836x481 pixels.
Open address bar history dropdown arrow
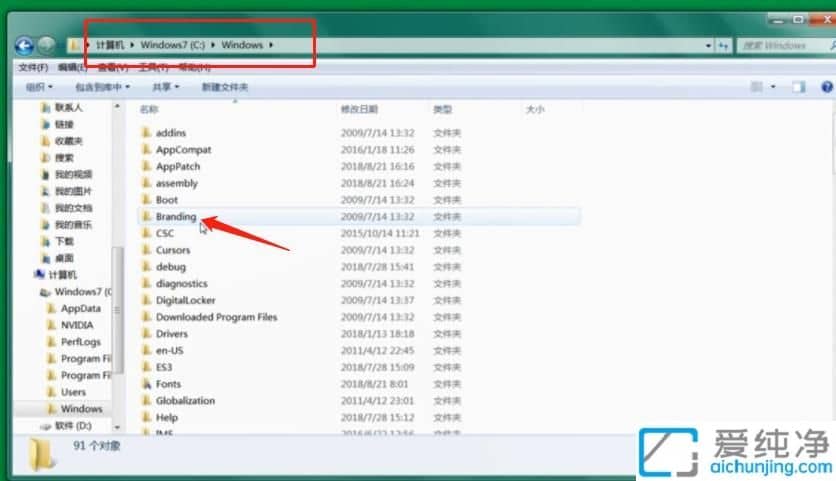(708, 46)
